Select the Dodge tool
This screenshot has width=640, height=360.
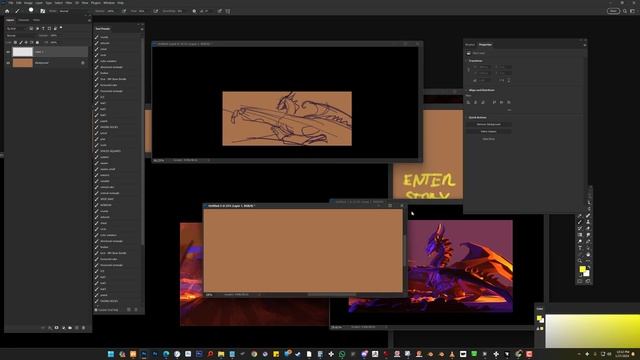580,241
